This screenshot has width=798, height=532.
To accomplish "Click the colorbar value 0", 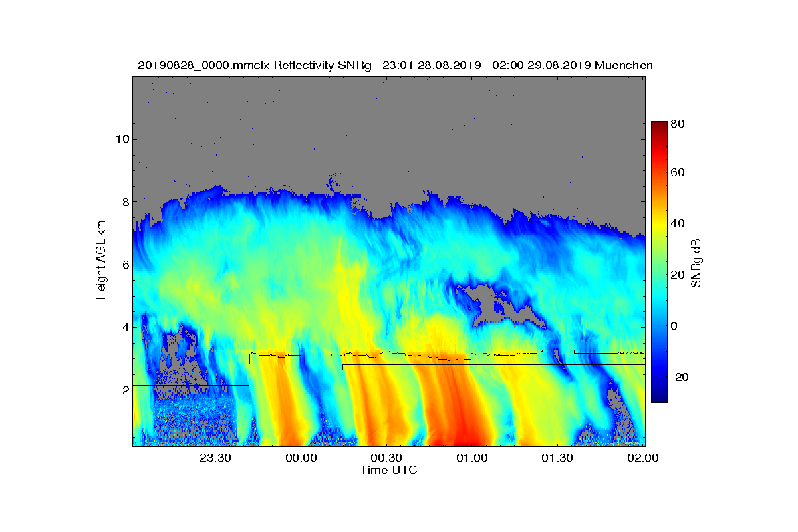I will [676, 326].
